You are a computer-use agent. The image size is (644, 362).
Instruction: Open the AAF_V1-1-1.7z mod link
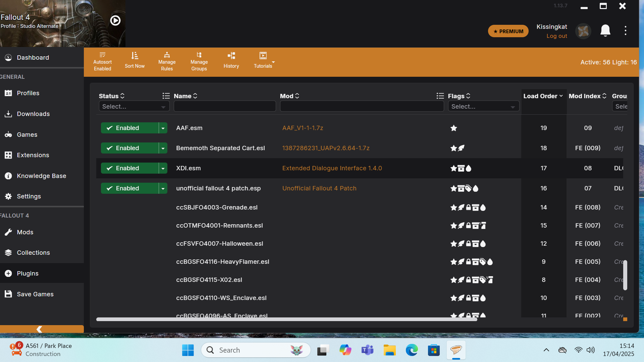(303, 128)
